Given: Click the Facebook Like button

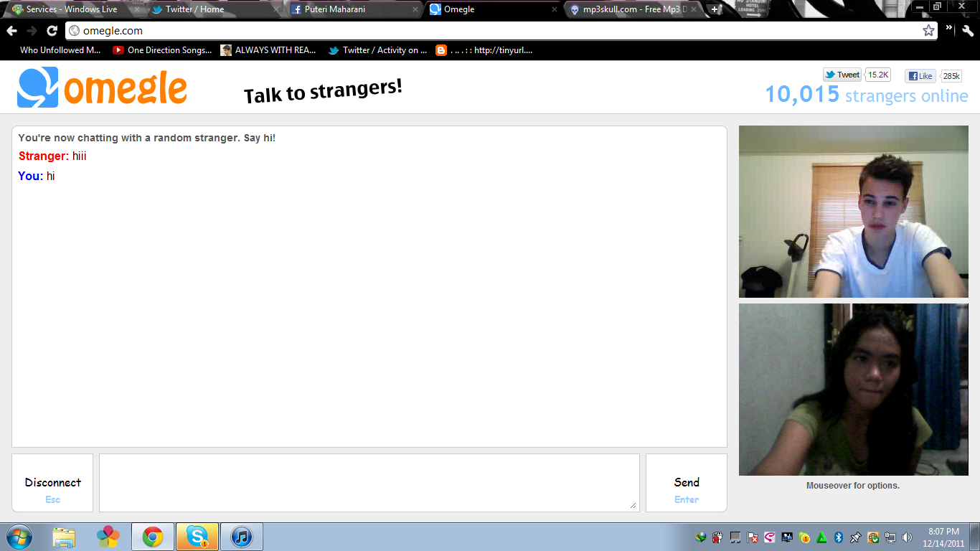Looking at the screenshot, I should pyautogui.click(x=920, y=76).
